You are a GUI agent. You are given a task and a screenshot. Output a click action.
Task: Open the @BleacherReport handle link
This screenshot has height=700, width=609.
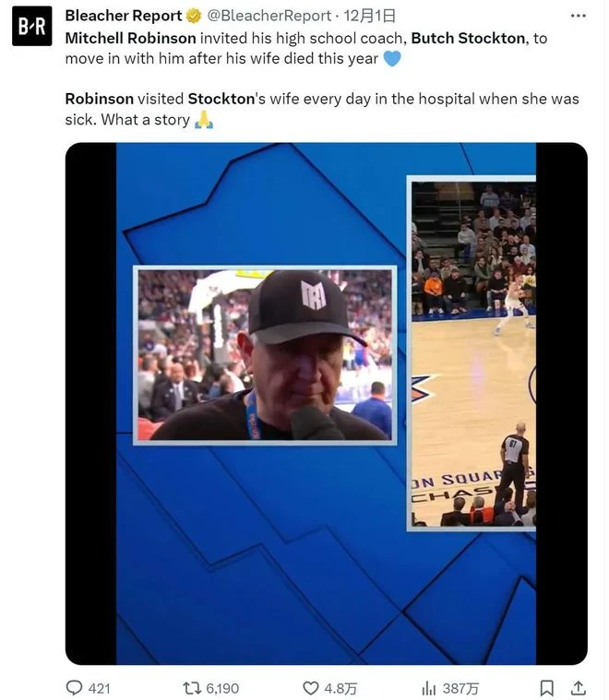point(269,16)
